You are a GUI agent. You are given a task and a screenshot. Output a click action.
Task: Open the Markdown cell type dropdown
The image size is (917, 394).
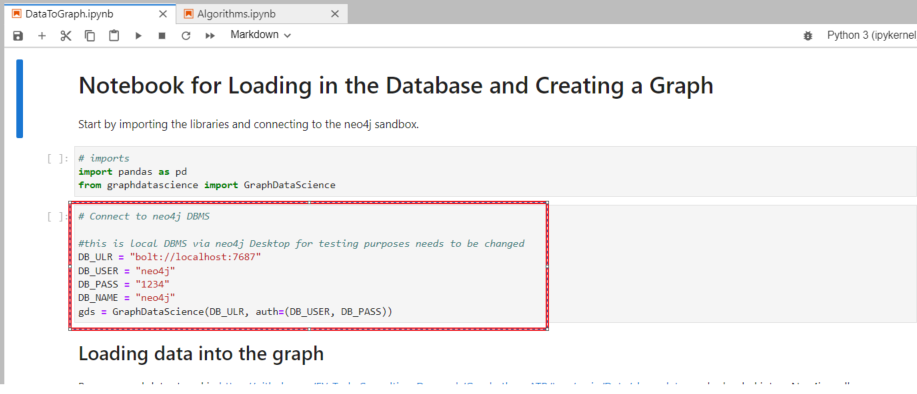260,35
